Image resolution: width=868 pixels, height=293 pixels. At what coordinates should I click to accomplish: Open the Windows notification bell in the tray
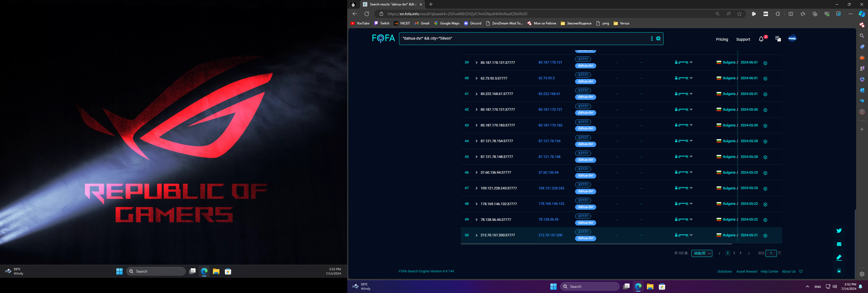click(860, 286)
